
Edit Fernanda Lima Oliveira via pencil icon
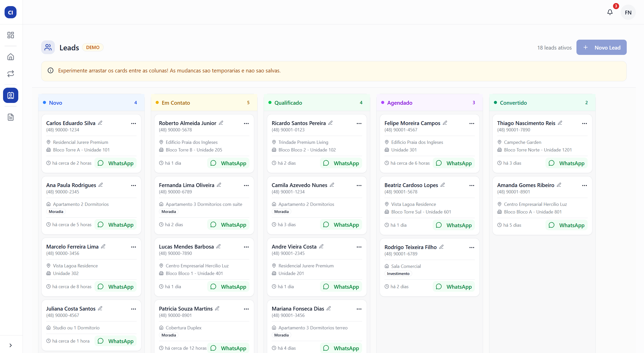pyautogui.click(x=219, y=185)
